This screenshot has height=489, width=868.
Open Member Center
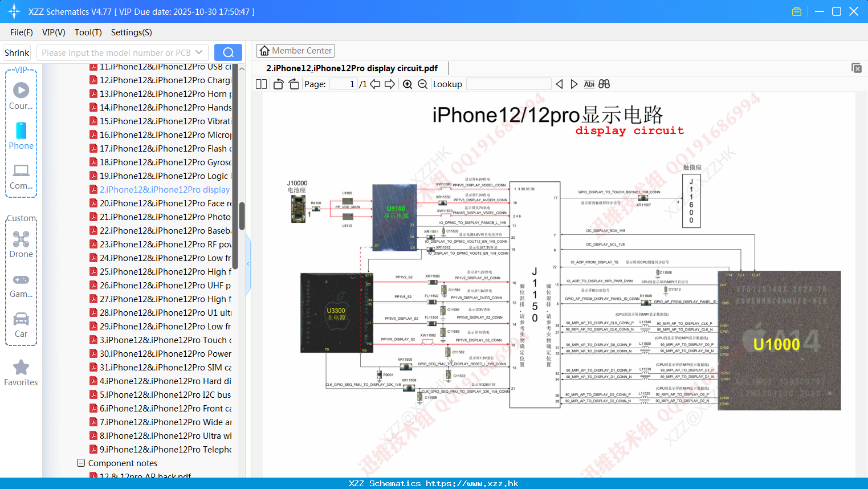click(x=295, y=51)
